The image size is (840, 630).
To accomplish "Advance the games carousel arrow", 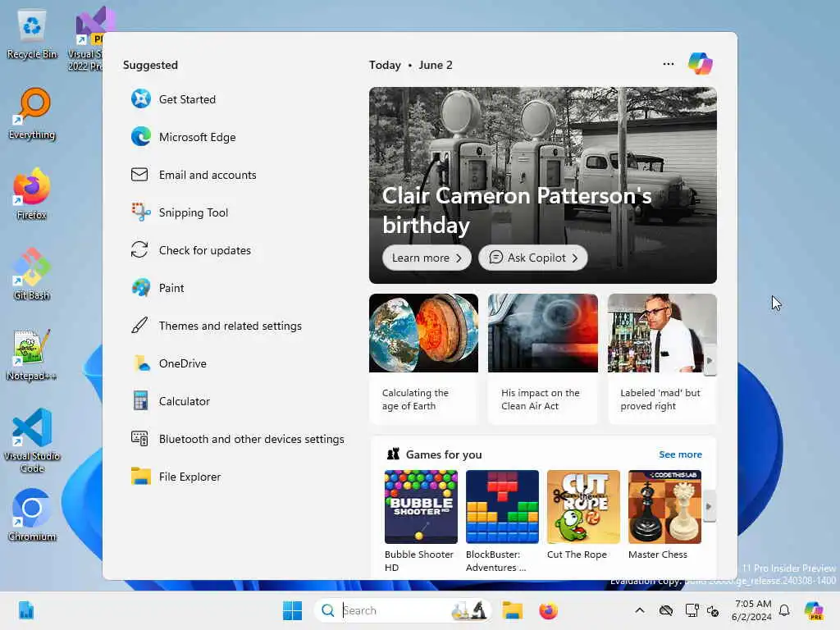I will click(x=709, y=506).
